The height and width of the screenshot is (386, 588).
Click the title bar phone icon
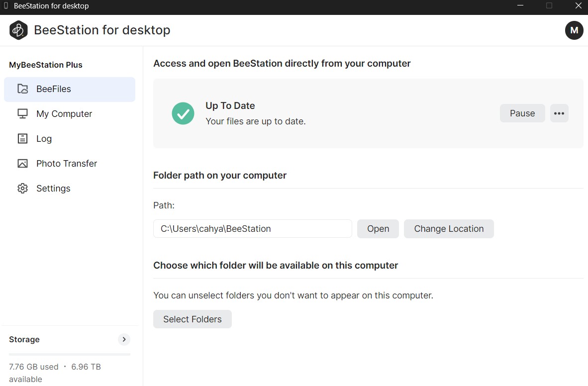coord(5,5)
